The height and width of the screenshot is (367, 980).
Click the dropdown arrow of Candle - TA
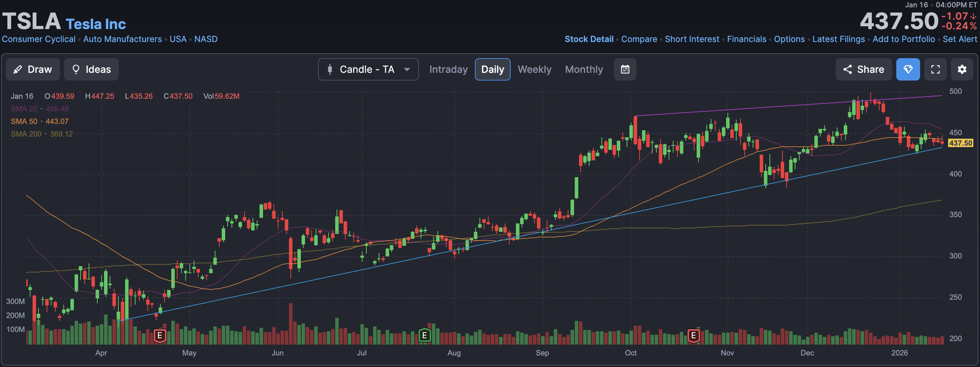click(x=407, y=70)
